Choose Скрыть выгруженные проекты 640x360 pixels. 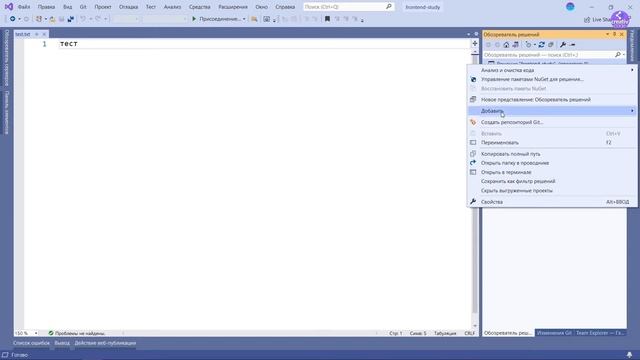click(x=552, y=191)
